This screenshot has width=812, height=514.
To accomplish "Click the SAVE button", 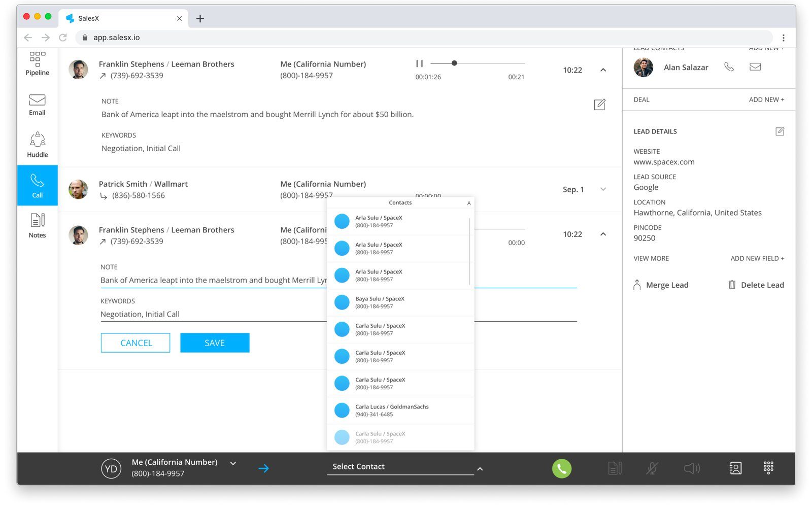I will [x=215, y=343].
